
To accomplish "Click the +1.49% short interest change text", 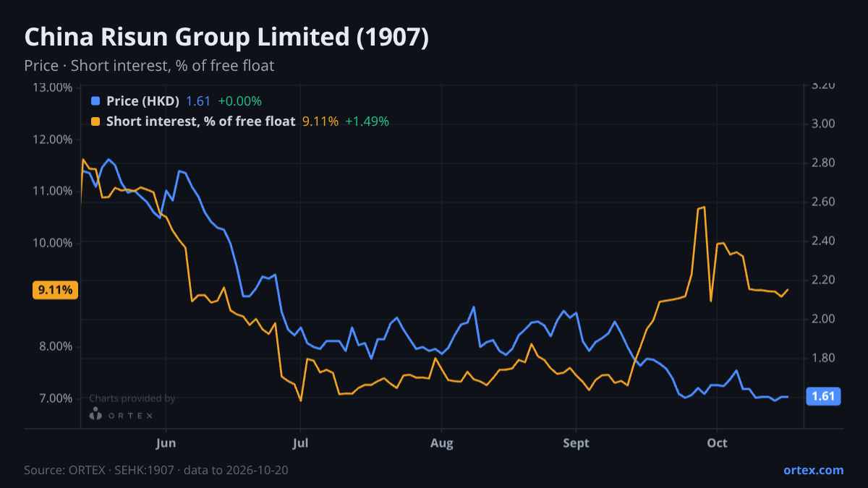I will click(x=367, y=121).
